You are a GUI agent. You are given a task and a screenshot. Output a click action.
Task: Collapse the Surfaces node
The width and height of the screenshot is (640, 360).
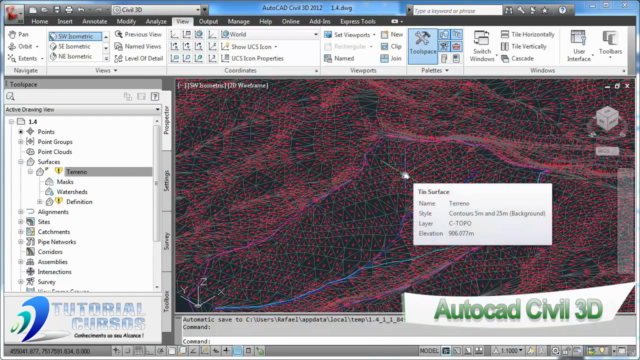click(20, 162)
